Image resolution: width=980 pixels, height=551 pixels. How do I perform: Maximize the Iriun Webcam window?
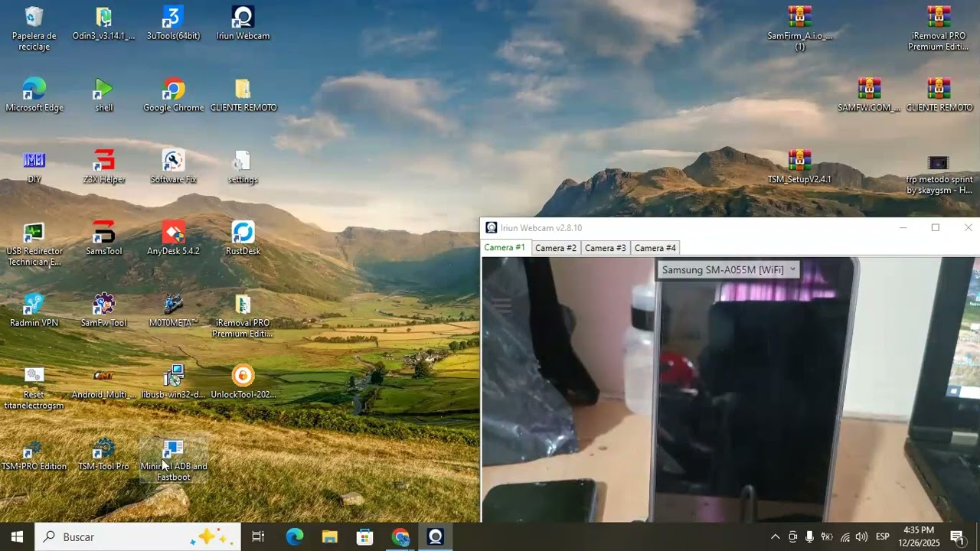pos(935,227)
